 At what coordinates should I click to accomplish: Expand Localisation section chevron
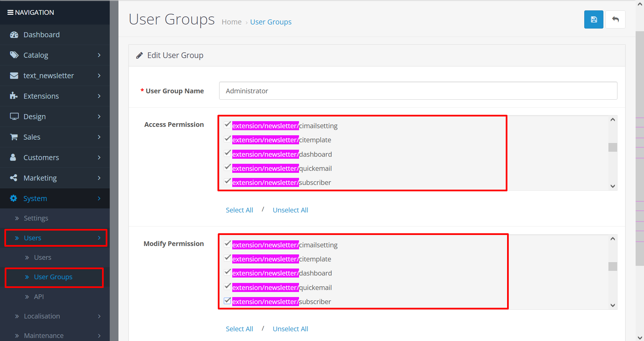99,316
